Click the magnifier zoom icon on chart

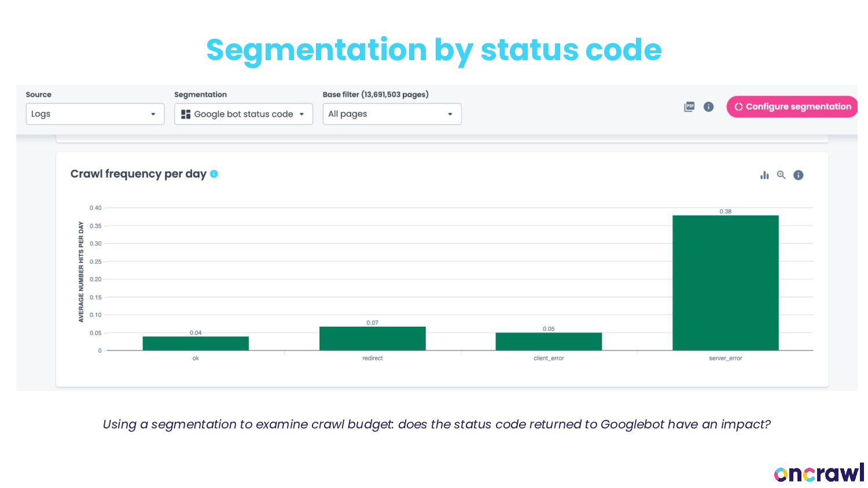tap(781, 175)
